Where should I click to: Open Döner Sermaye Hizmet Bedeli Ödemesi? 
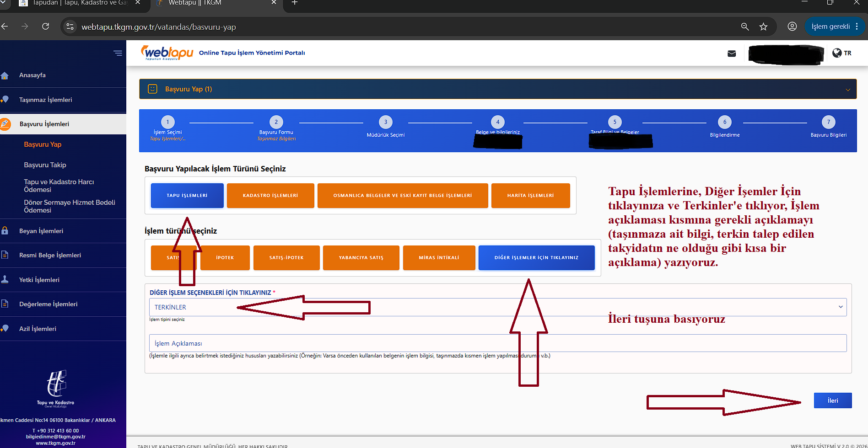coord(70,206)
